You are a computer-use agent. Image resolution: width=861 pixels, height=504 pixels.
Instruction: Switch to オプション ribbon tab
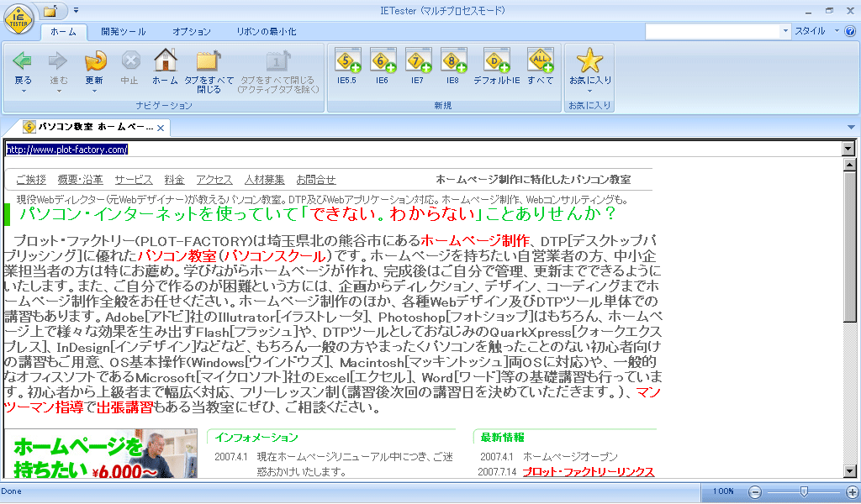[x=192, y=32]
